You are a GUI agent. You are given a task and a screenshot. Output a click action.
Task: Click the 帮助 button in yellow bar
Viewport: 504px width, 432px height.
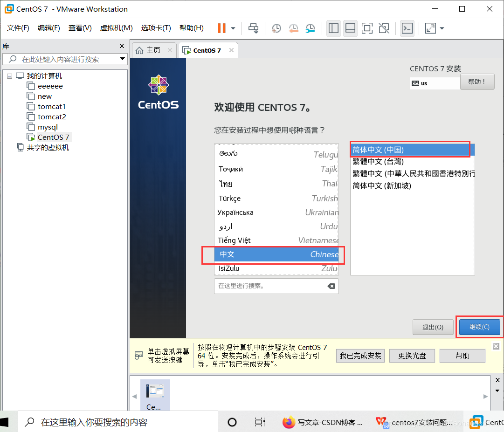click(463, 356)
